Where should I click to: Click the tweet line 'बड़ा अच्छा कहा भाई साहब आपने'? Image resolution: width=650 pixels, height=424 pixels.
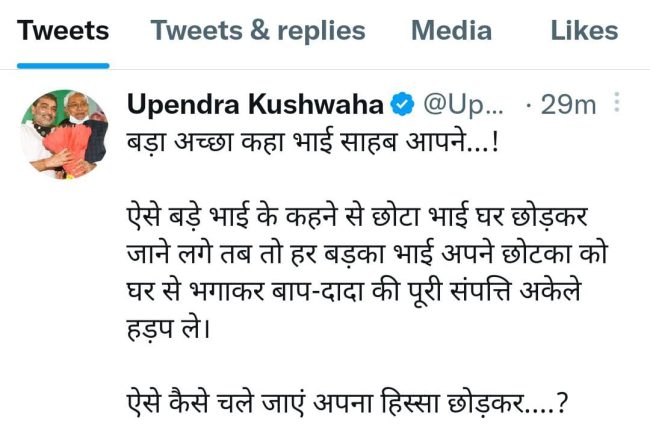pyautogui.click(x=312, y=143)
